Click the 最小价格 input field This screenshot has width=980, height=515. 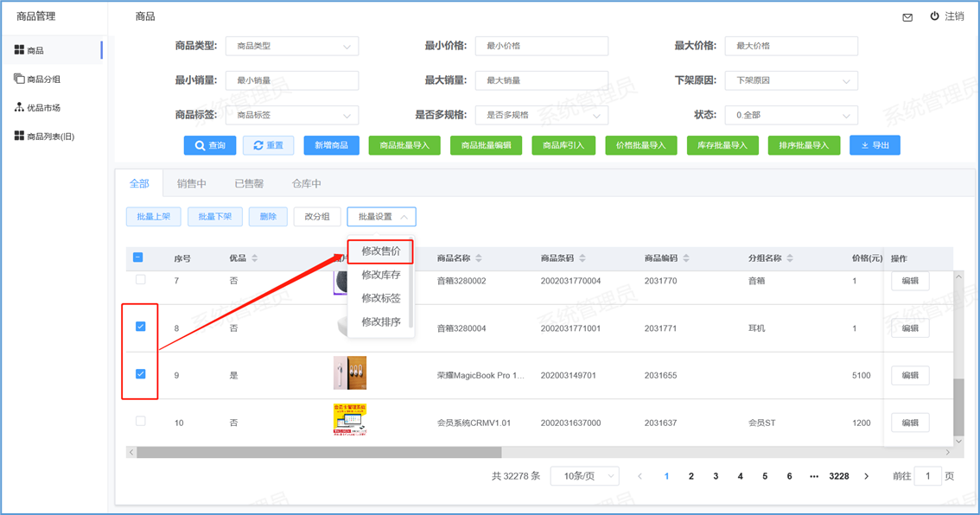541,47
